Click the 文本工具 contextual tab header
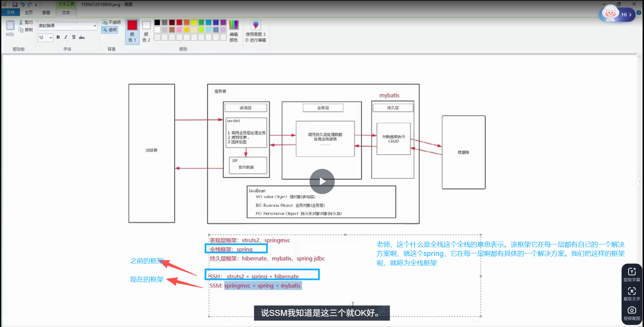This screenshot has height=327, width=644. tap(66, 4)
